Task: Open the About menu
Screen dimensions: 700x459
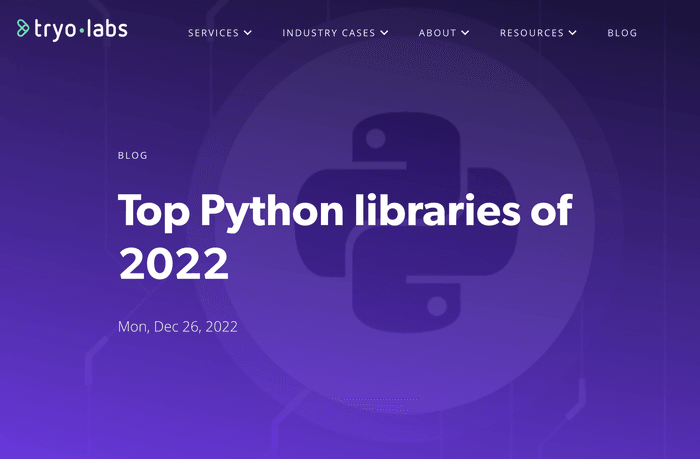Action: tap(437, 33)
